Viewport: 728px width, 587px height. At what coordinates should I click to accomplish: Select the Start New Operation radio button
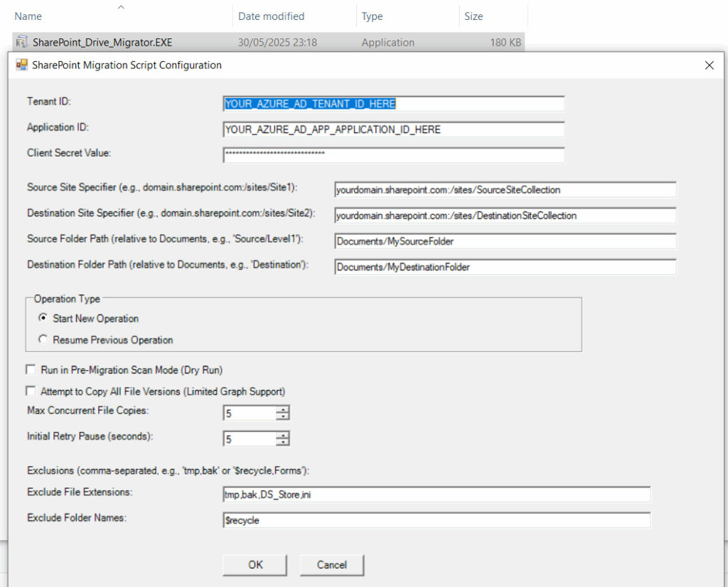click(x=44, y=318)
